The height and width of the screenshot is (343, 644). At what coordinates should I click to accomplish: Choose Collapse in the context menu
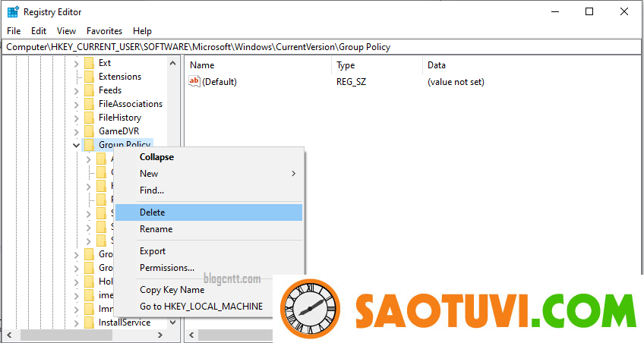[x=209, y=157]
